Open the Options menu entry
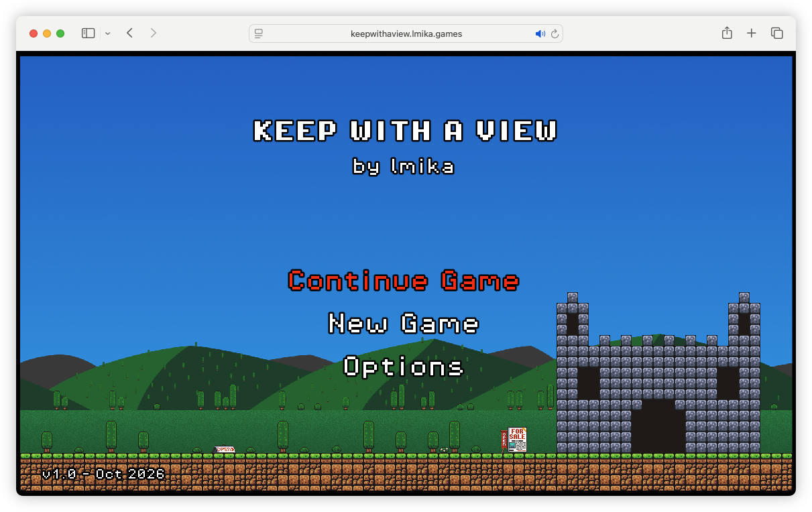This screenshot has width=812, height=512. [x=403, y=367]
